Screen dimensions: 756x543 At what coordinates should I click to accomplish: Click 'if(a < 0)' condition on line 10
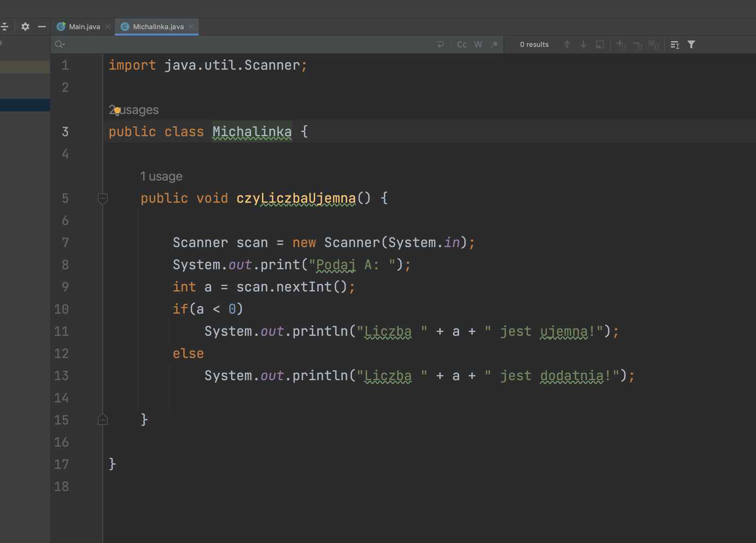pyautogui.click(x=208, y=309)
